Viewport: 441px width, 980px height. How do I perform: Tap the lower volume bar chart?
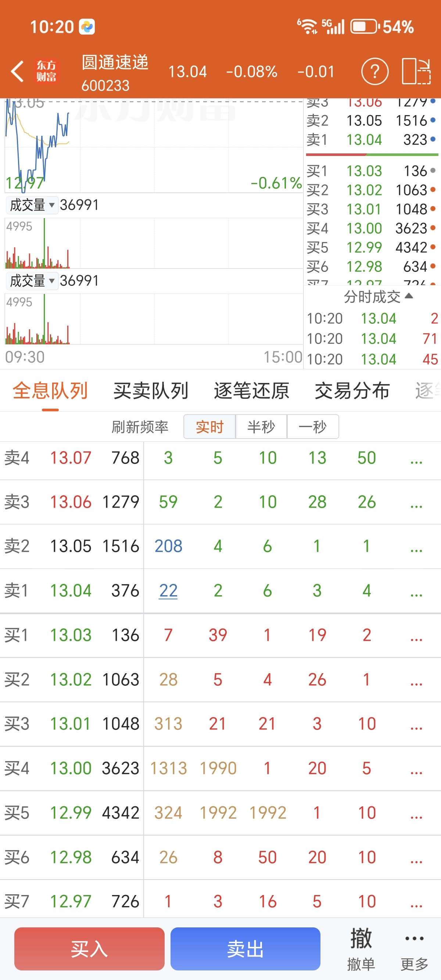pos(154,319)
